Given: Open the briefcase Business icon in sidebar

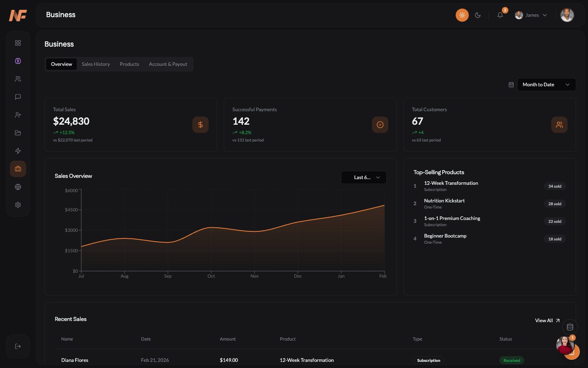Looking at the screenshot, I should [18, 168].
